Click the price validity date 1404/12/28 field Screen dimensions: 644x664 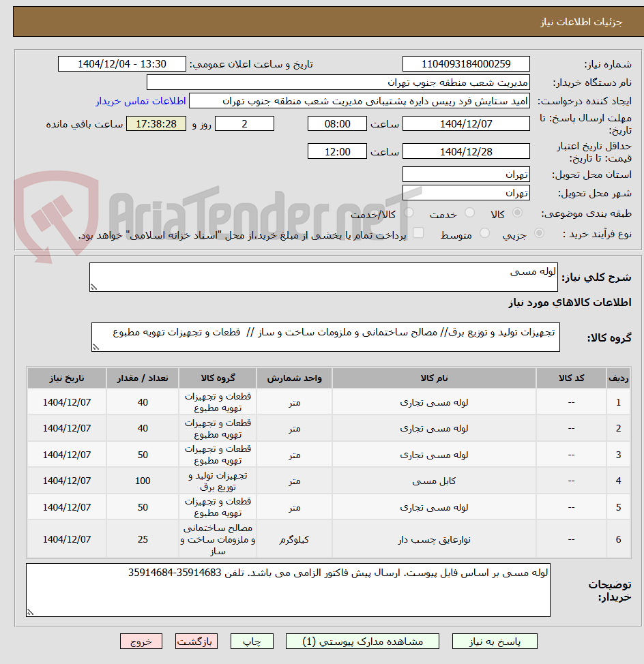click(x=466, y=151)
